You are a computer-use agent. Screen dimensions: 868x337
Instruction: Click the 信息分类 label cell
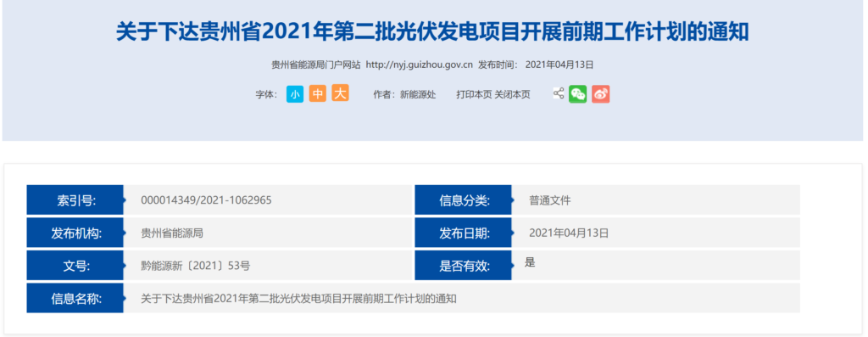coord(464,200)
